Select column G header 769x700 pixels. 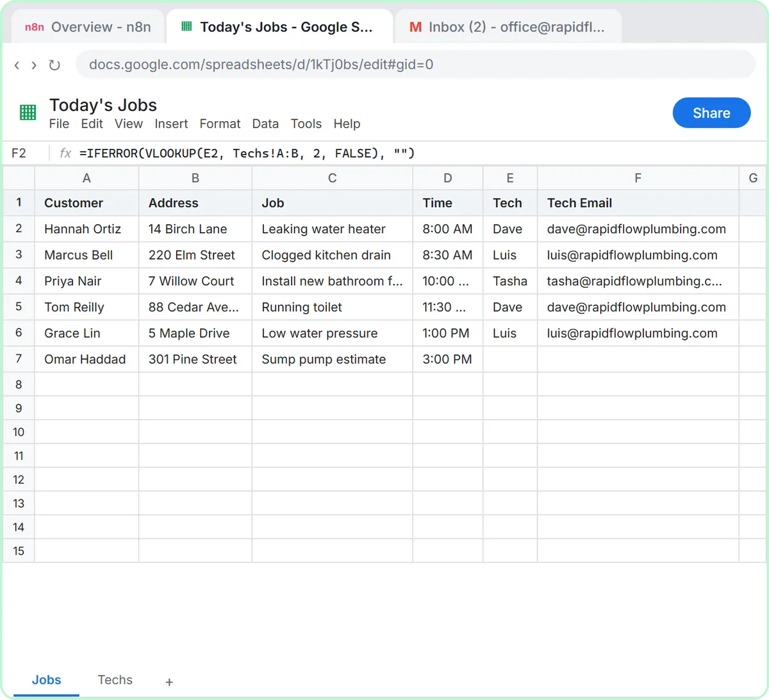(753, 178)
